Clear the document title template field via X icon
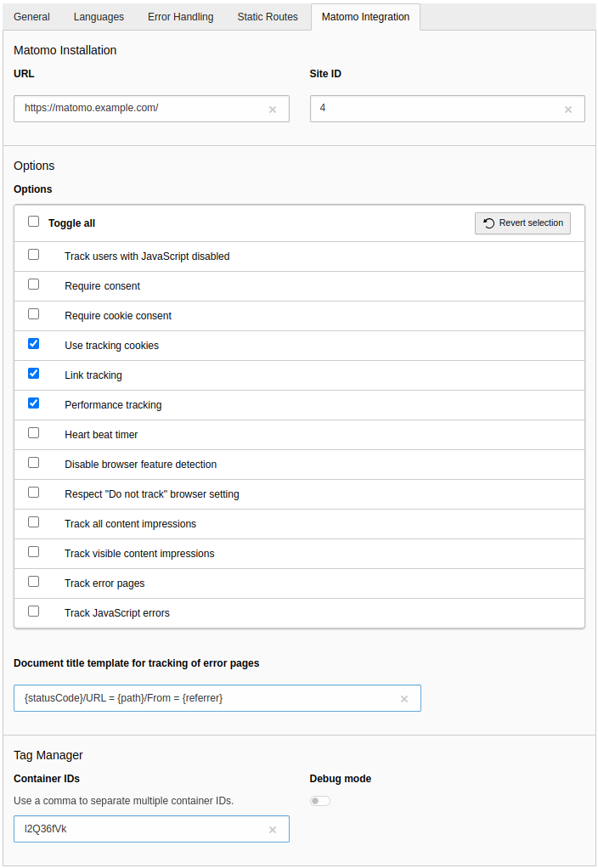The width and height of the screenshot is (598, 868). (404, 699)
